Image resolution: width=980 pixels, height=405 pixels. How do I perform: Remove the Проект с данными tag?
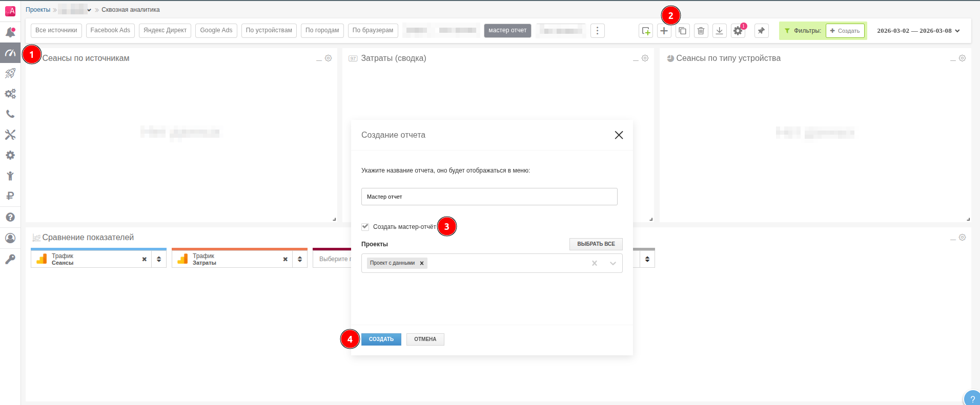[422, 263]
